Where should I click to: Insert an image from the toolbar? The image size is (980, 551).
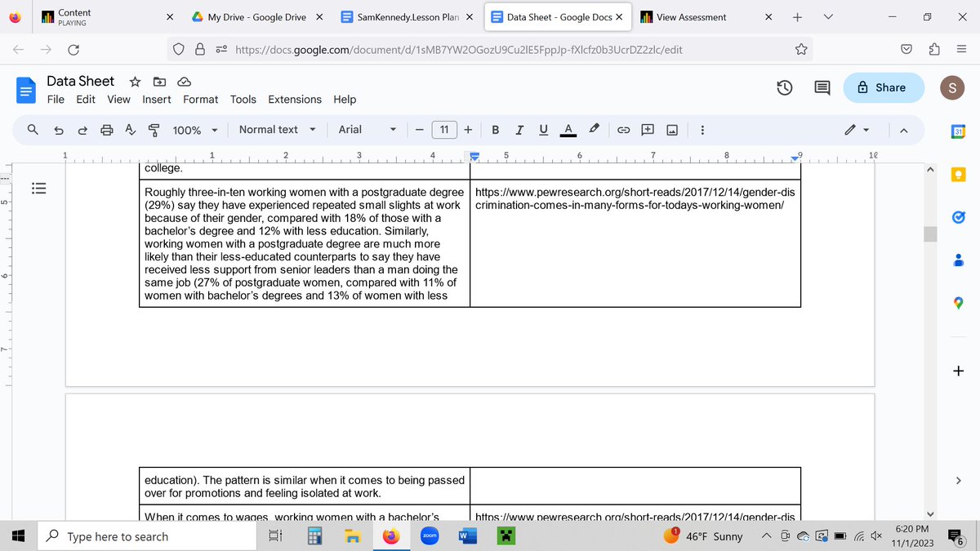click(672, 130)
